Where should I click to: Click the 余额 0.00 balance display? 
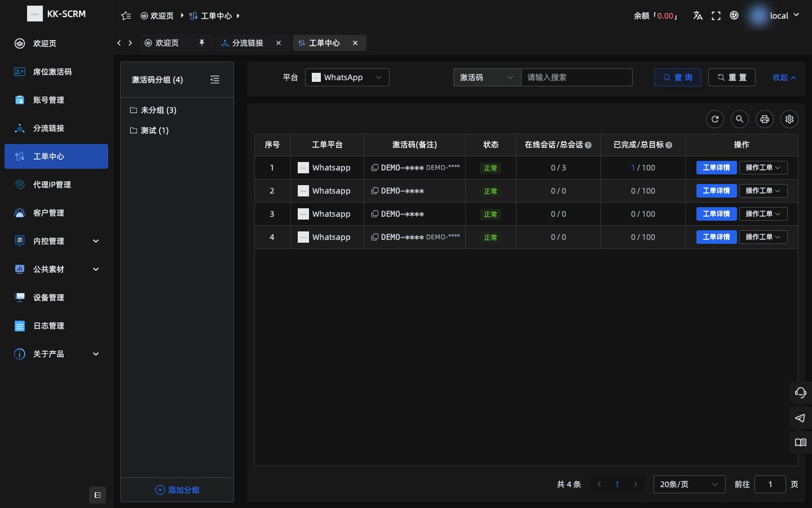(656, 16)
